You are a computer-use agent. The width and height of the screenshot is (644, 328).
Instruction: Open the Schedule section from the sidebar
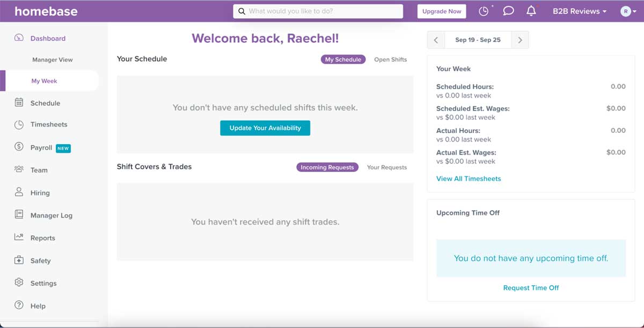43,102
